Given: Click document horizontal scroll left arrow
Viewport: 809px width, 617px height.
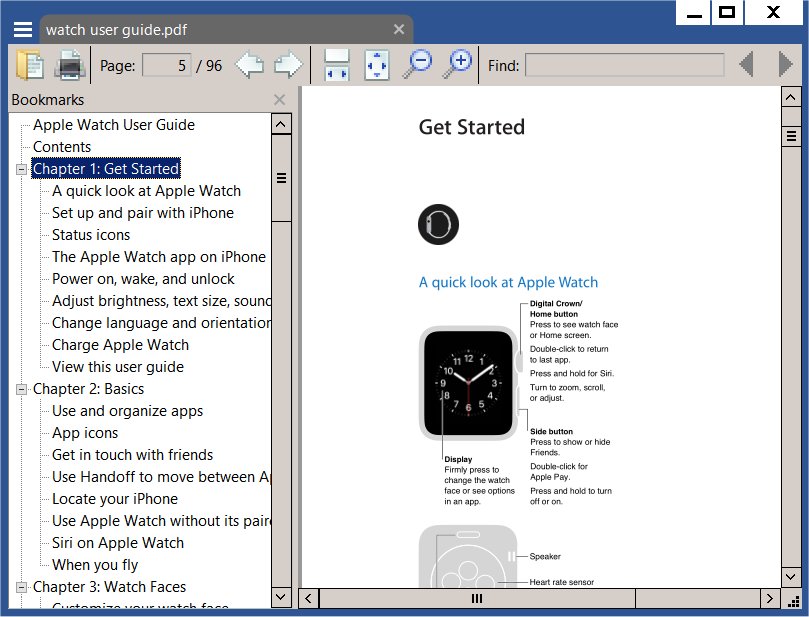Looking at the screenshot, I should pos(309,598).
